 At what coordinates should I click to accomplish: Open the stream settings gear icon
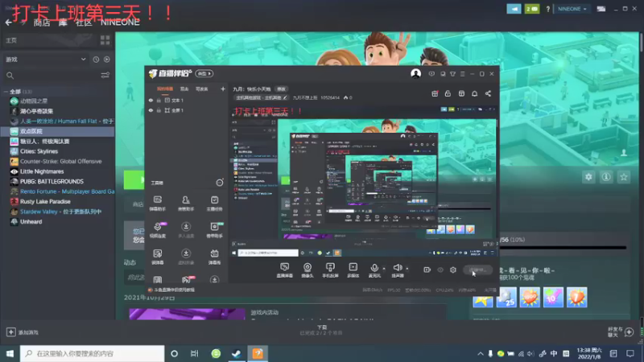453,269
